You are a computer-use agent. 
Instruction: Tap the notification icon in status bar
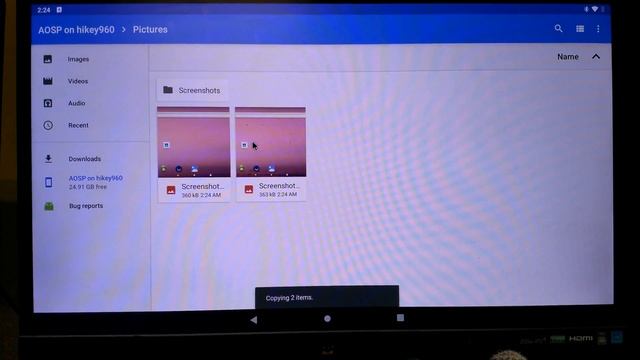point(59,9)
